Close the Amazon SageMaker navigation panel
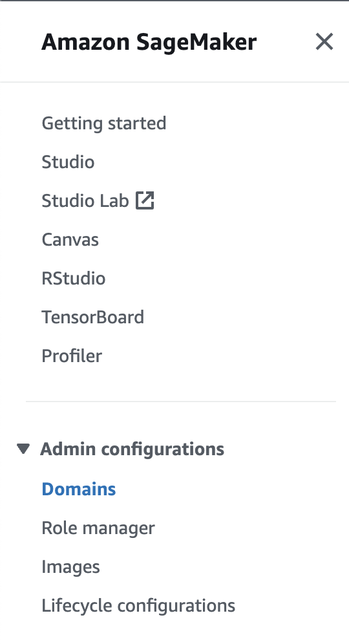349x644 pixels. coord(324,41)
